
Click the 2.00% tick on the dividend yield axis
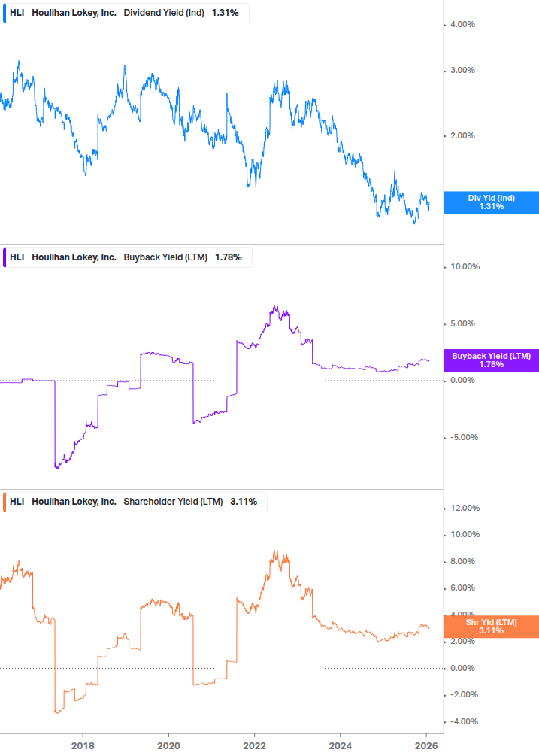coord(462,136)
